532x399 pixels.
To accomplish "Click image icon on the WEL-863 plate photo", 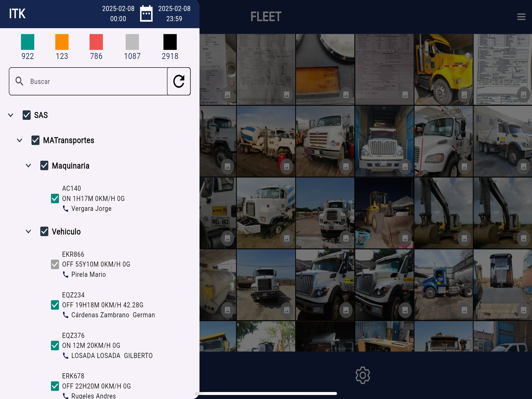I will click(227, 238).
